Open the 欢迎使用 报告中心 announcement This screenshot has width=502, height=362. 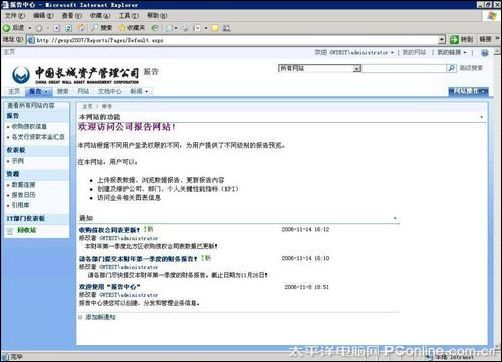click(109, 287)
